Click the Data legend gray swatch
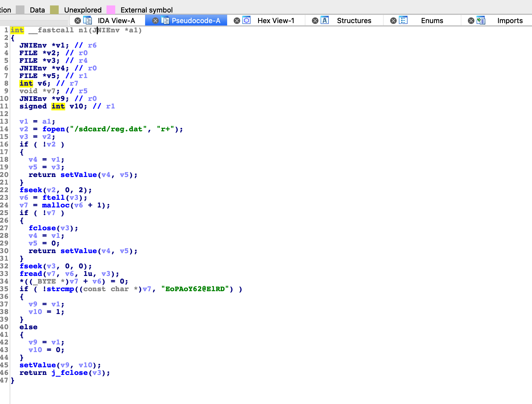This screenshot has width=532, height=404. [x=20, y=10]
